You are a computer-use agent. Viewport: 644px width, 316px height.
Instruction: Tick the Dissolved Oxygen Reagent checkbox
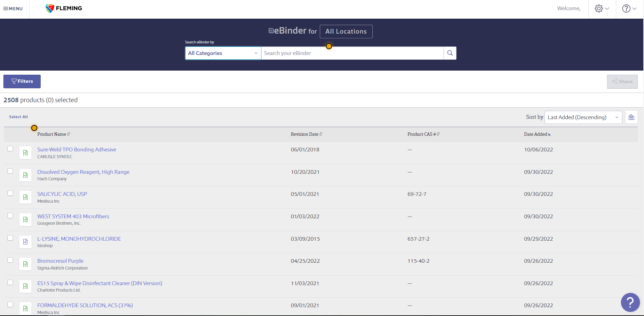click(x=10, y=171)
